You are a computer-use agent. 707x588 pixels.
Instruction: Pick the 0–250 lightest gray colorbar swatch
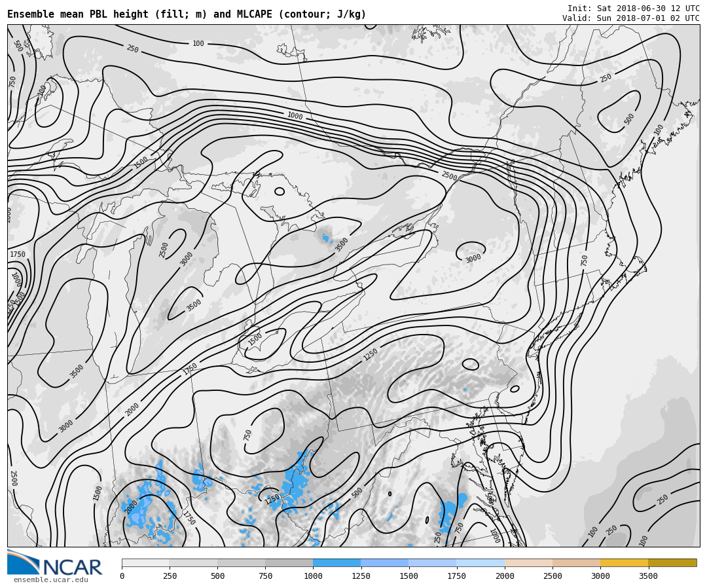click(x=145, y=562)
